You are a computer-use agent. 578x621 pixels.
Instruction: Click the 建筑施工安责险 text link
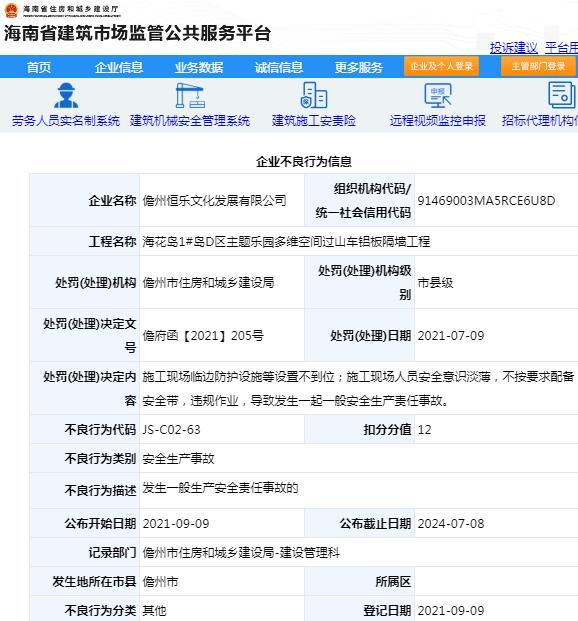[314, 121]
